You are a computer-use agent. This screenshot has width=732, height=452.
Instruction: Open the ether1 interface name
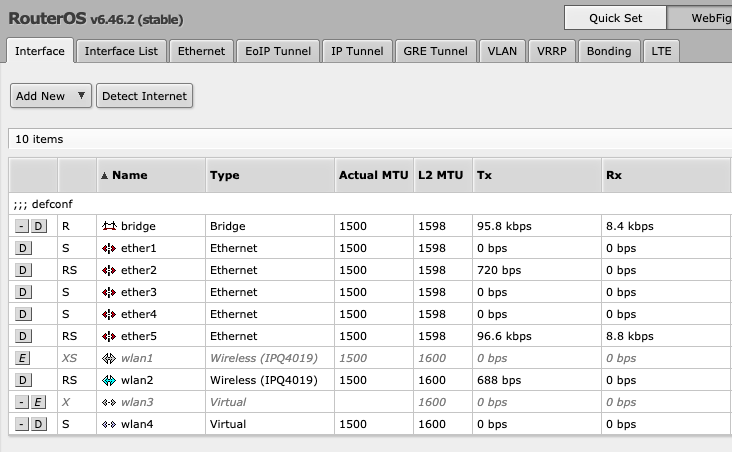click(139, 248)
